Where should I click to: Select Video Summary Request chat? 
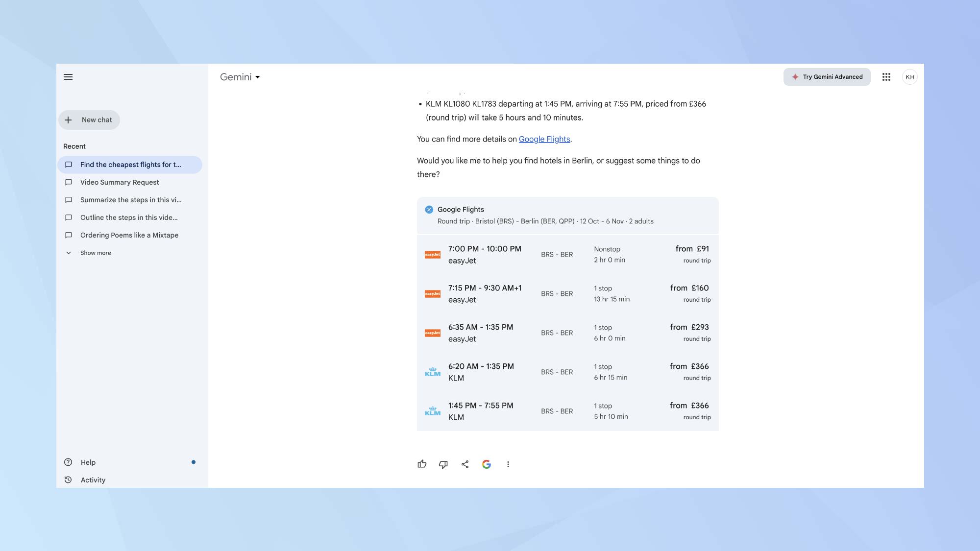click(119, 182)
